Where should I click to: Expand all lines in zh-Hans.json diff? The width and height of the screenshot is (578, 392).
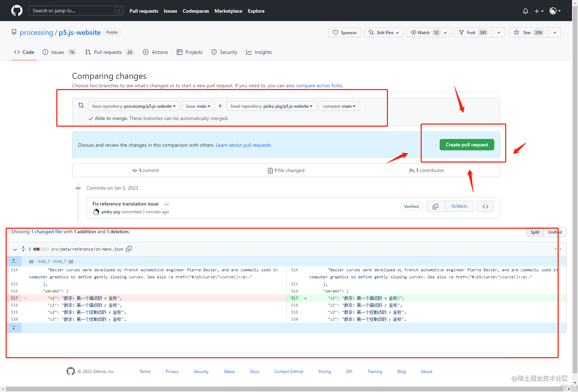tap(23, 249)
